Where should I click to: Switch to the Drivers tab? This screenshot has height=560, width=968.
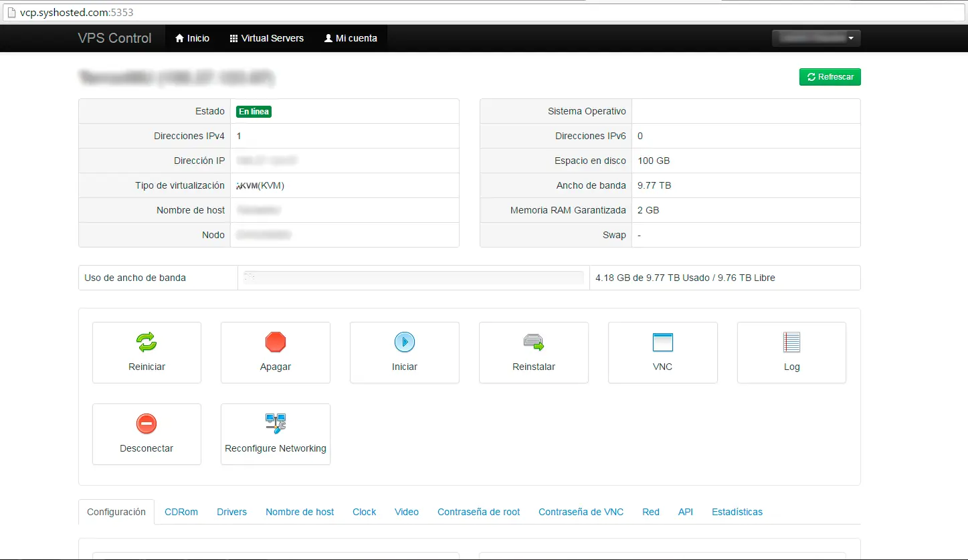(231, 512)
